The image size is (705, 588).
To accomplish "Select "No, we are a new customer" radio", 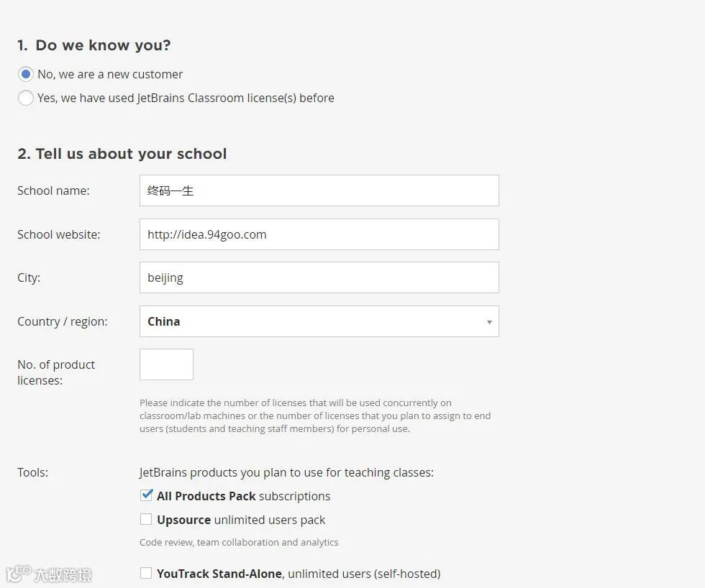I will 26,74.
